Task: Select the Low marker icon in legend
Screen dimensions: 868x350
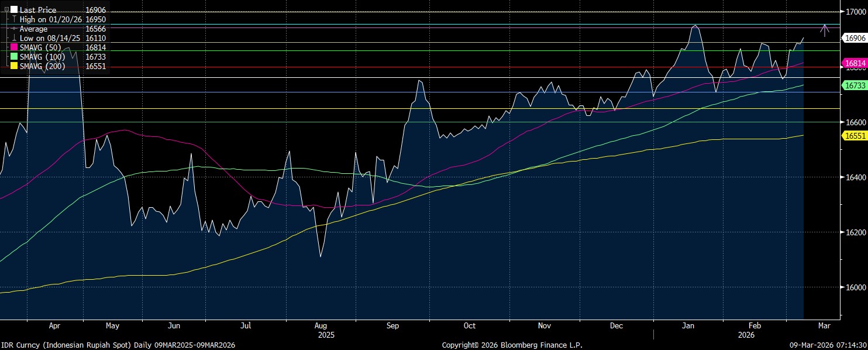Action: pos(14,38)
